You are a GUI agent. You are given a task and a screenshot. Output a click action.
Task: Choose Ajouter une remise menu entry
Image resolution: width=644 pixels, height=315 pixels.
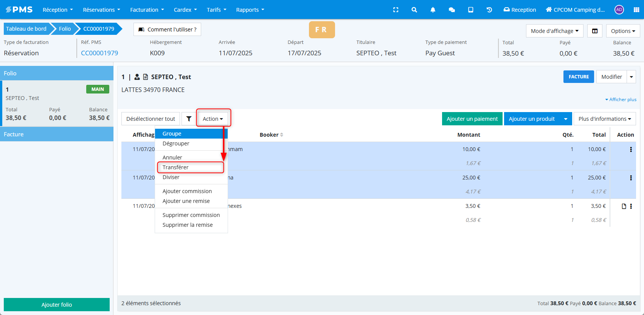186,201
